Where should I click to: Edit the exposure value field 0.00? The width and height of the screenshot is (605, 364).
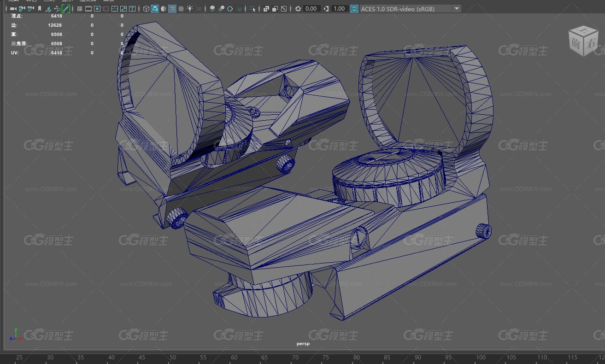click(311, 9)
